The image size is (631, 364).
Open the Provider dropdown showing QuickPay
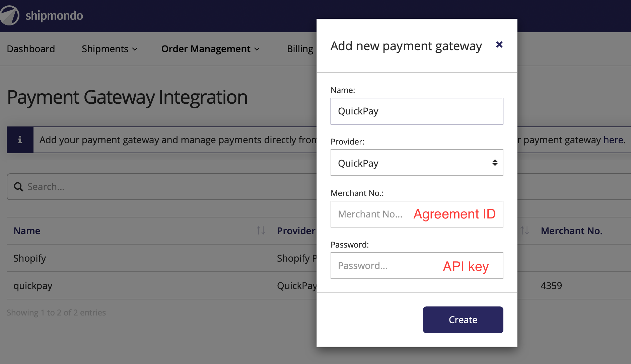pos(417,163)
